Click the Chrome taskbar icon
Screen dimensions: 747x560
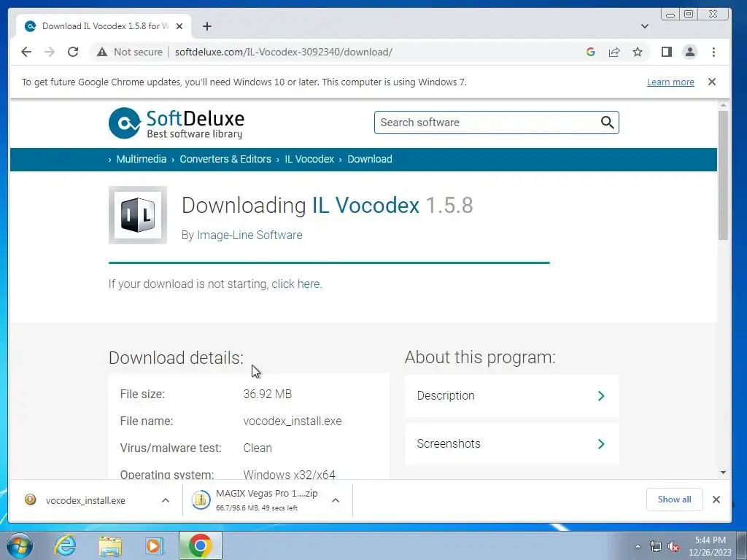[200, 545]
